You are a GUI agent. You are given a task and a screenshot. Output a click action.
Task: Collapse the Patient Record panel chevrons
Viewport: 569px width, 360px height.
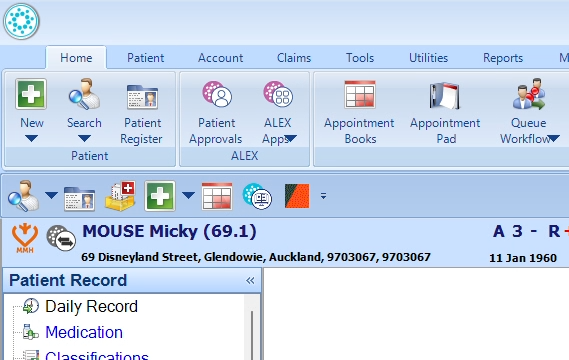pyautogui.click(x=250, y=281)
